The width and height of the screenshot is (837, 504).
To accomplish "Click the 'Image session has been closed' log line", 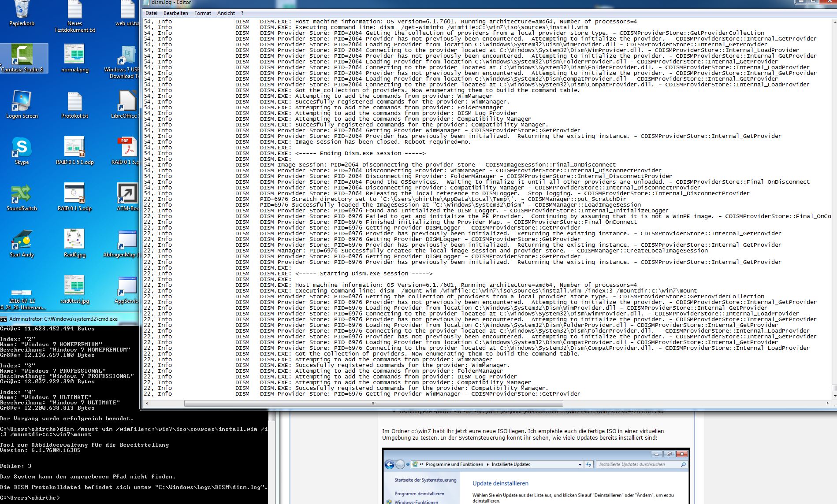I will point(383,142).
